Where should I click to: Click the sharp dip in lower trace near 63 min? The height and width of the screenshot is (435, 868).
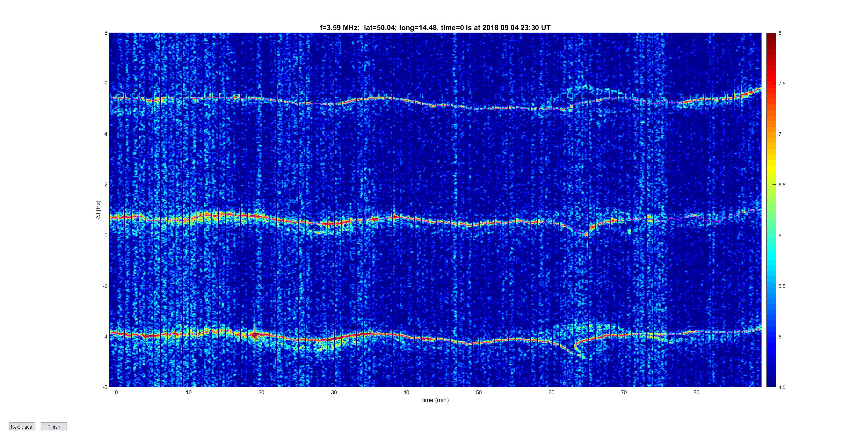point(573,351)
